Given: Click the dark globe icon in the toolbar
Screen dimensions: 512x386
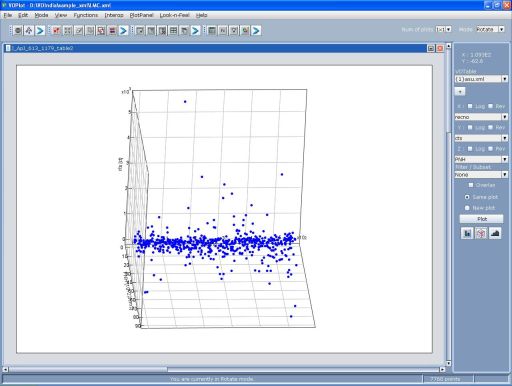Looking at the screenshot, I should click(x=18, y=31).
